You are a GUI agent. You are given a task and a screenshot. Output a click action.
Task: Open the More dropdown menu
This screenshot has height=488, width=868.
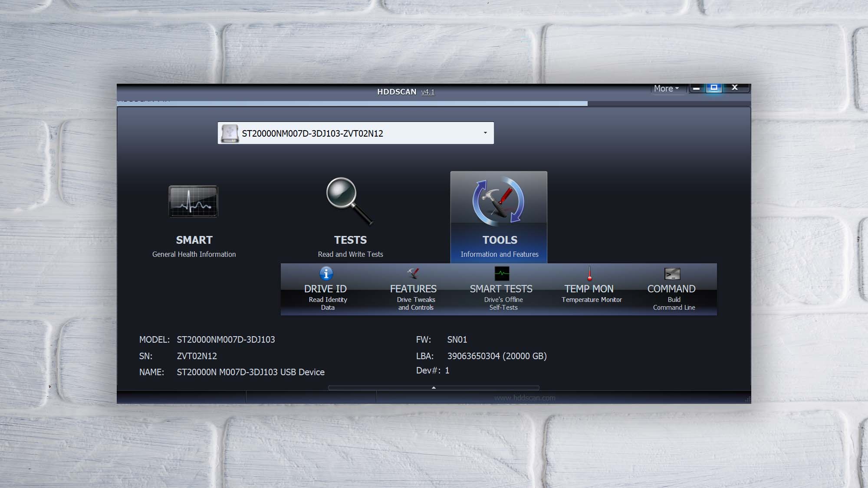[666, 88]
